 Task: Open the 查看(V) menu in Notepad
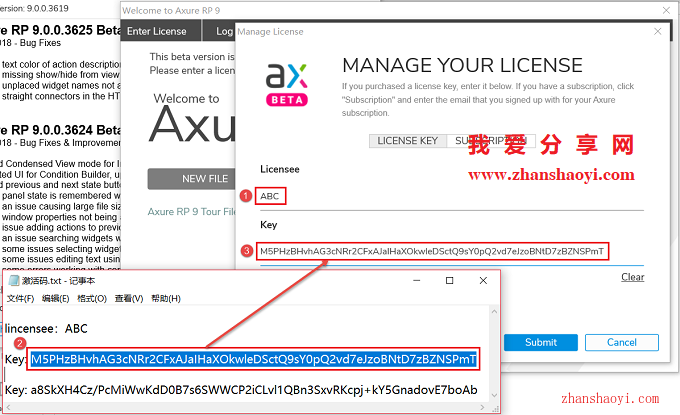coord(129,298)
